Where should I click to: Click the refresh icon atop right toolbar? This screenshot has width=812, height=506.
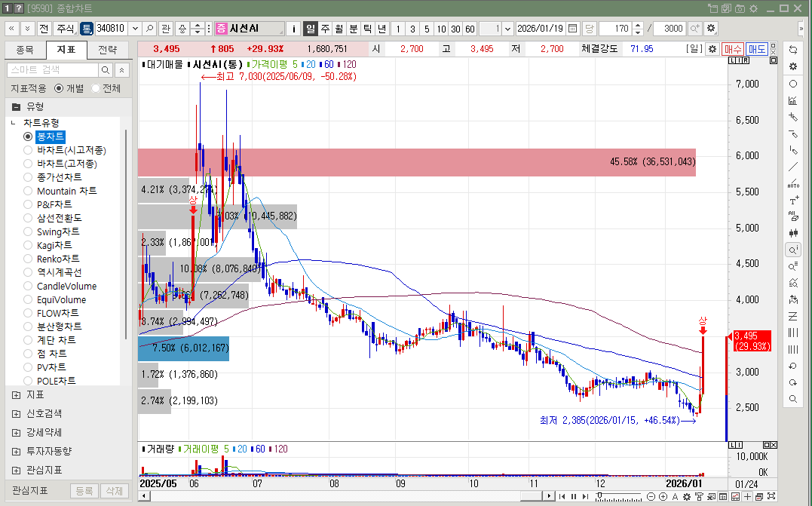coord(793,49)
